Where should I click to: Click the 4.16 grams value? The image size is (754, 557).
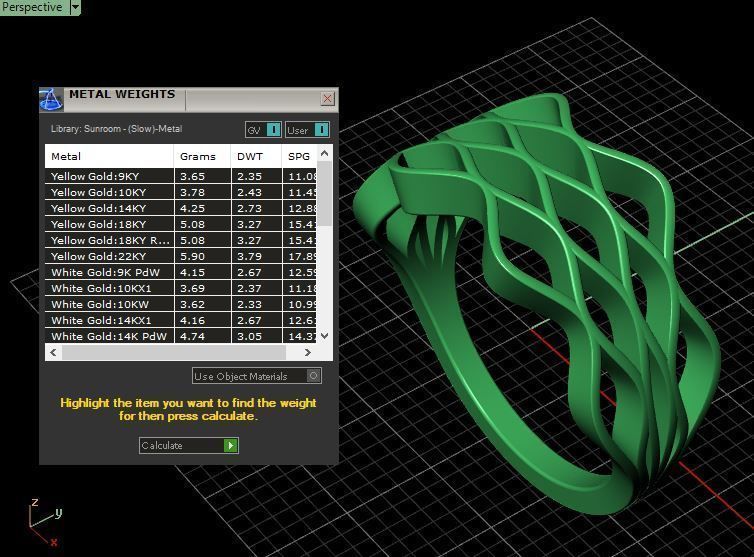[x=192, y=320]
